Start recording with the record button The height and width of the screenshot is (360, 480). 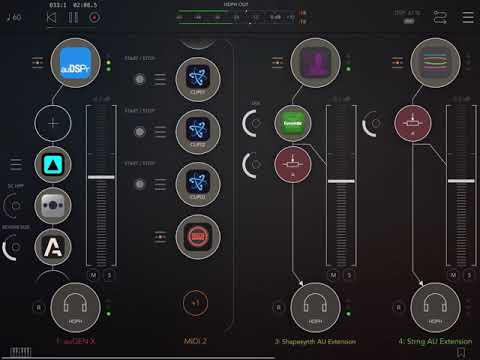click(x=95, y=17)
